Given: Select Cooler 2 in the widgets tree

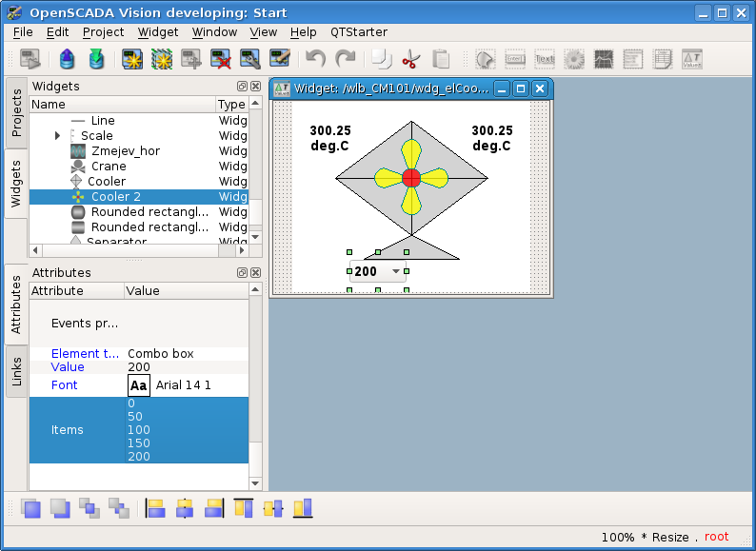Looking at the screenshot, I should click(115, 197).
